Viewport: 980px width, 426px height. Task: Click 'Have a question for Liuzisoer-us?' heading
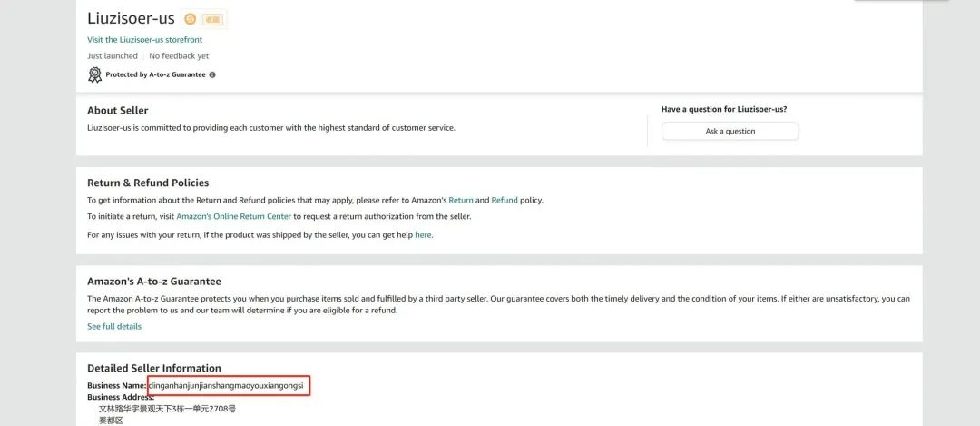(724, 109)
